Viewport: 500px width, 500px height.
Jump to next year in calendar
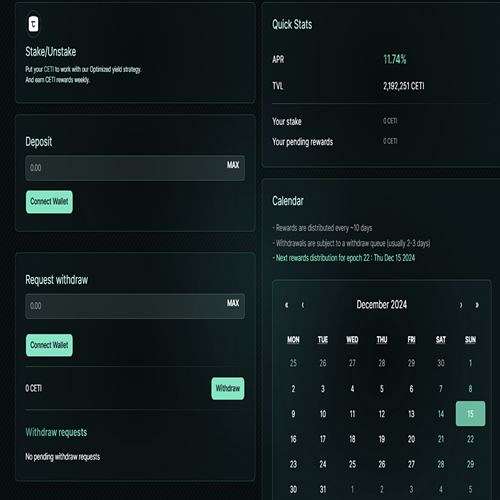coord(477,305)
